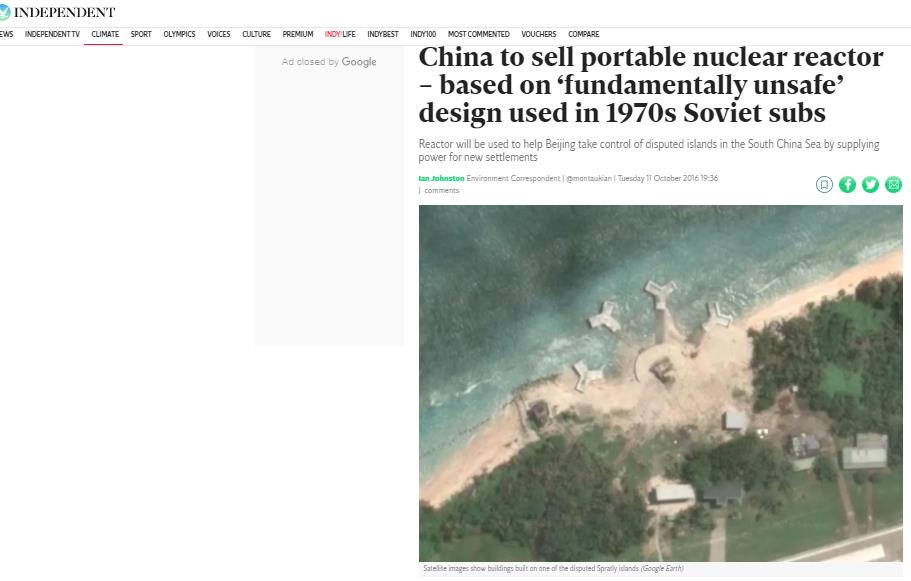The image size is (911, 581).
Task: Go to Most Commented articles
Action: 479,34
